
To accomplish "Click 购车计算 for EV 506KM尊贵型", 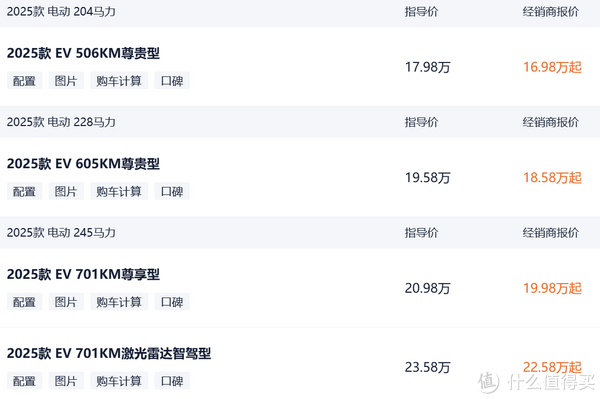I will coord(119,81).
